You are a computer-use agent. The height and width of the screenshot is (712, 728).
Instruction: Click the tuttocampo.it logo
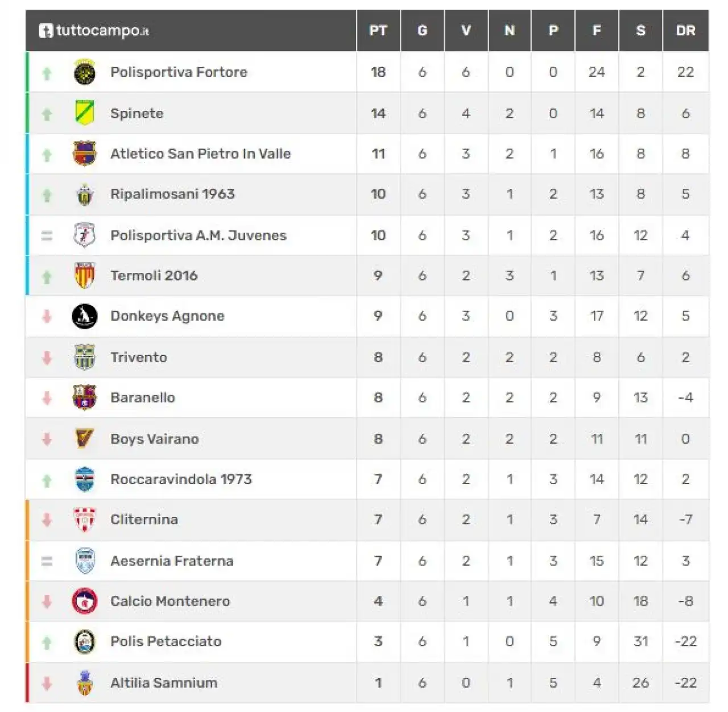click(x=94, y=31)
